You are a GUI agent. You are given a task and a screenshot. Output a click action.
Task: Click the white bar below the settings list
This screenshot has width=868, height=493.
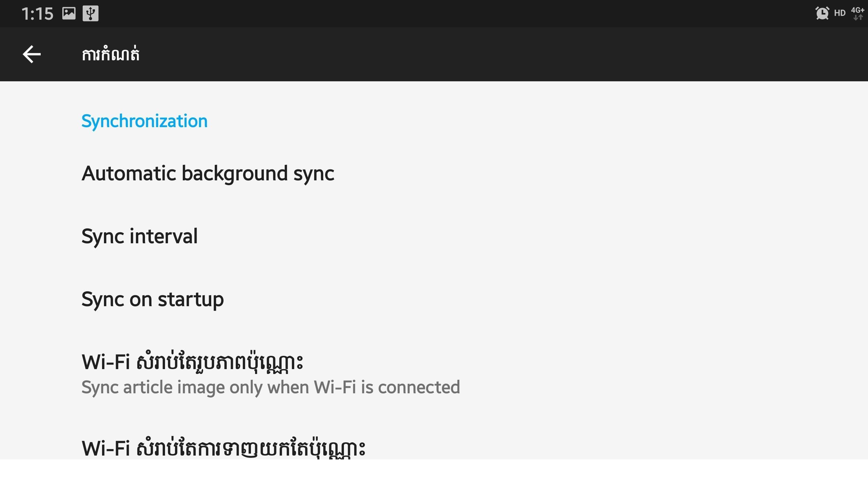434,476
